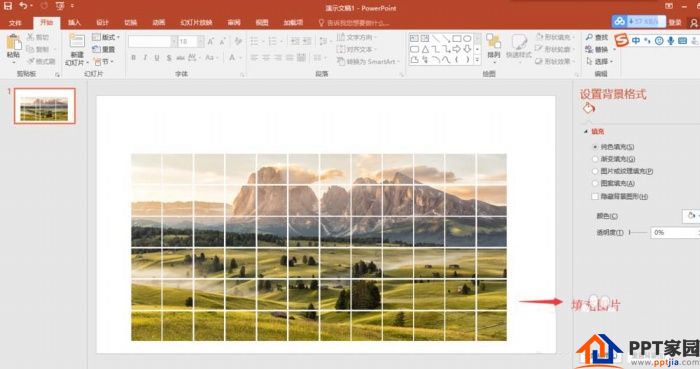Click the Sogou input microphone icon

click(x=671, y=41)
